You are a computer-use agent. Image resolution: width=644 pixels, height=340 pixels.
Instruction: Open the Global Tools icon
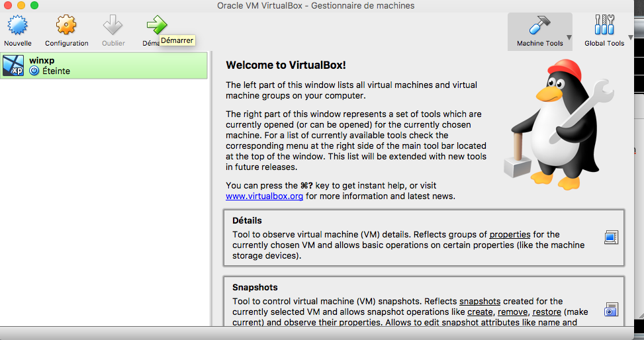point(604,25)
